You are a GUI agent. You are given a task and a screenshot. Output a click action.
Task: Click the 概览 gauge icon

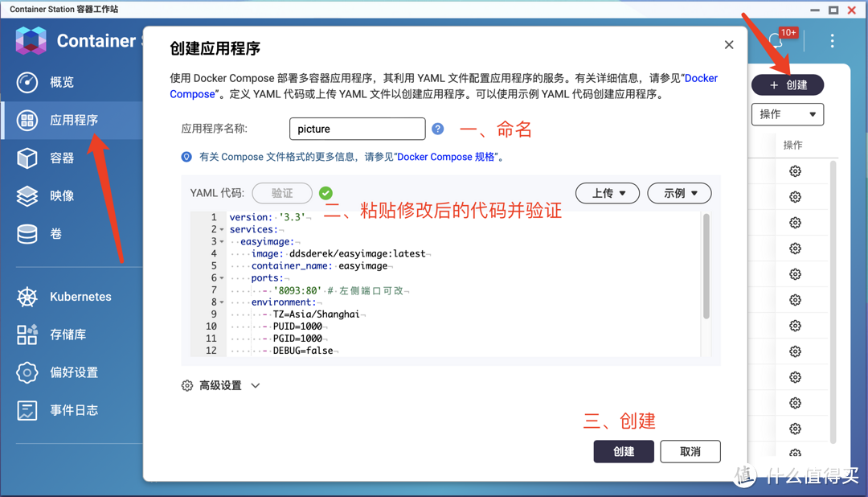coord(27,83)
